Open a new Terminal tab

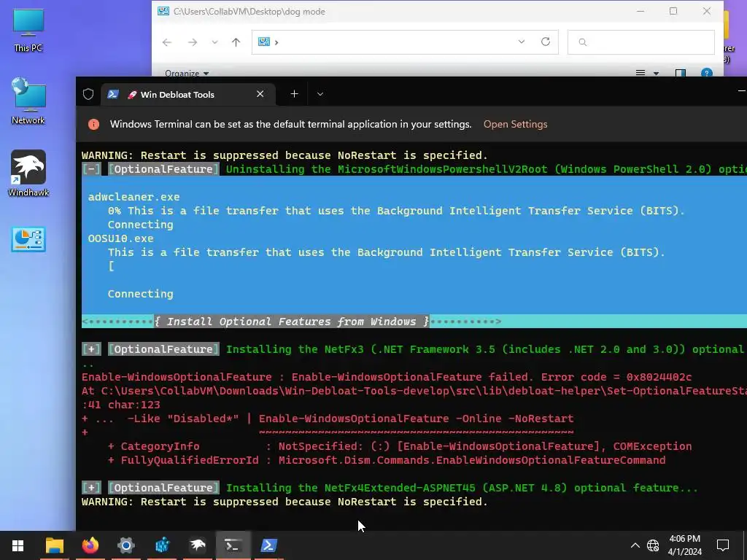tap(295, 94)
